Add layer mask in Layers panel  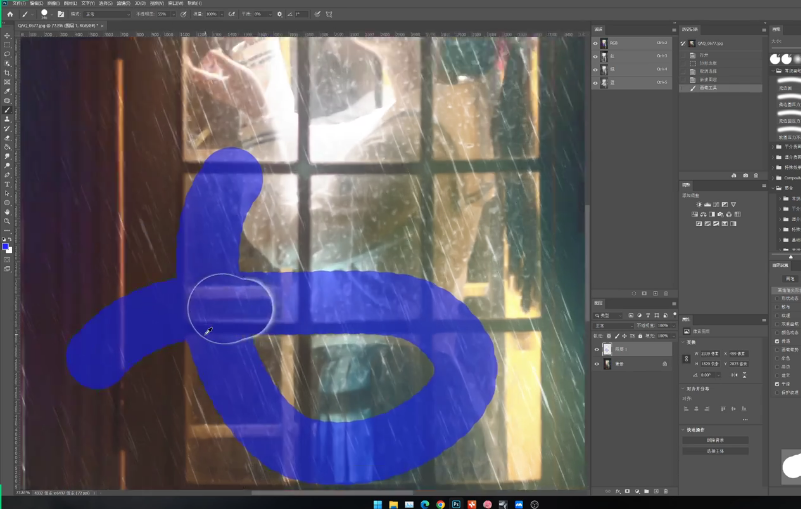[627, 491]
